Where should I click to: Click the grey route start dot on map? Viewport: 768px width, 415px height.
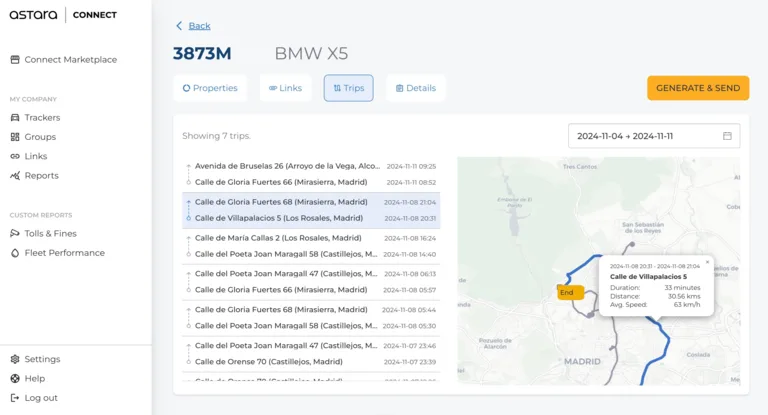(632, 244)
